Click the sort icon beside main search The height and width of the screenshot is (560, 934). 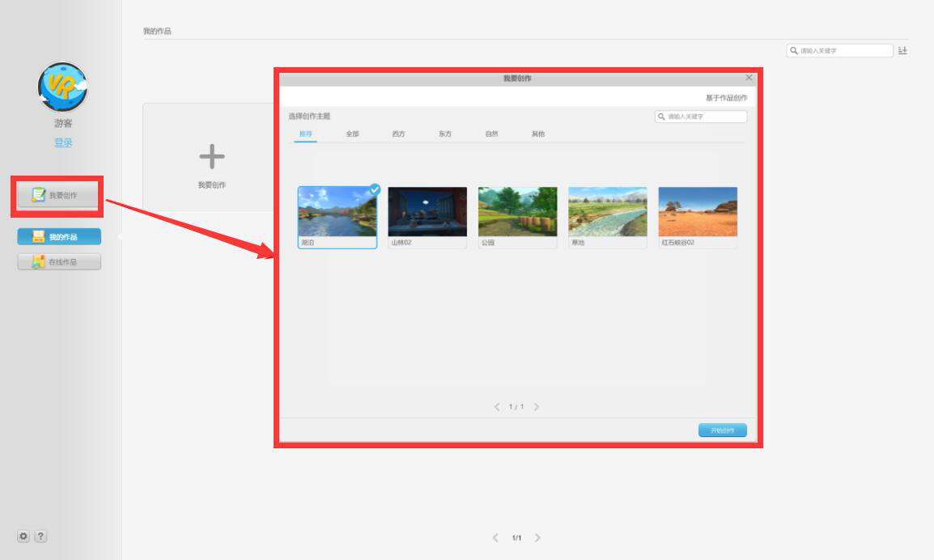coord(902,51)
